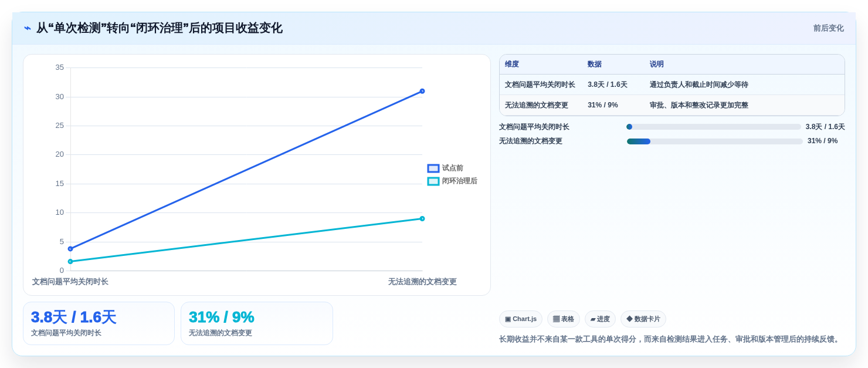Screen dimensions: 868x368
Task: Click the 说明 column header
Action: 657,65
